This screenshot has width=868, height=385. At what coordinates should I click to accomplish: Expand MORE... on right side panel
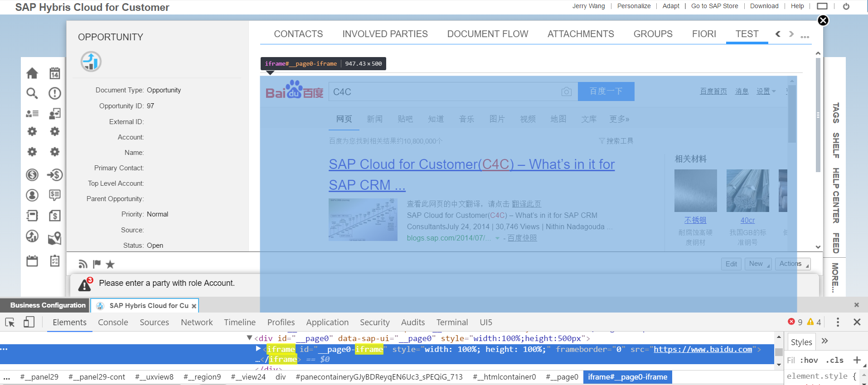click(x=836, y=278)
